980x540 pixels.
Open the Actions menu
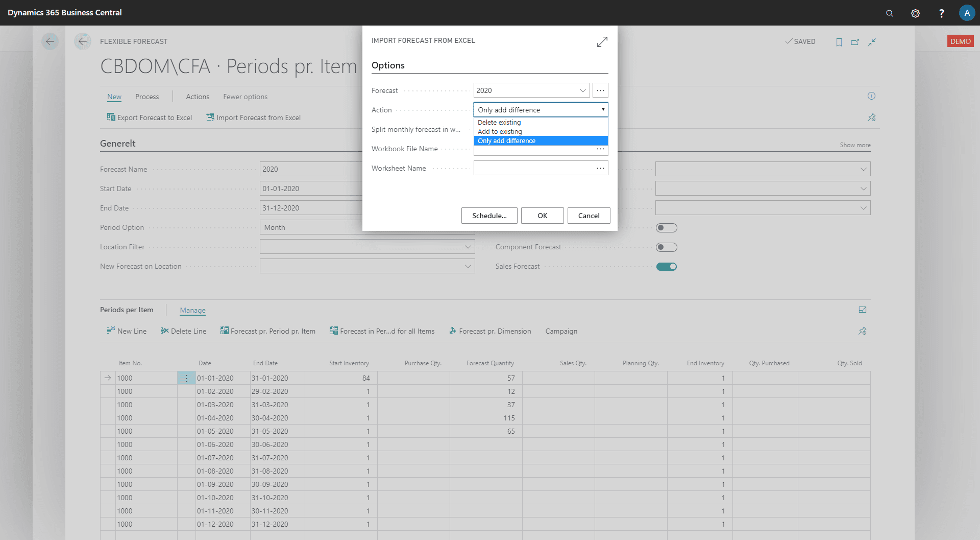198,97
